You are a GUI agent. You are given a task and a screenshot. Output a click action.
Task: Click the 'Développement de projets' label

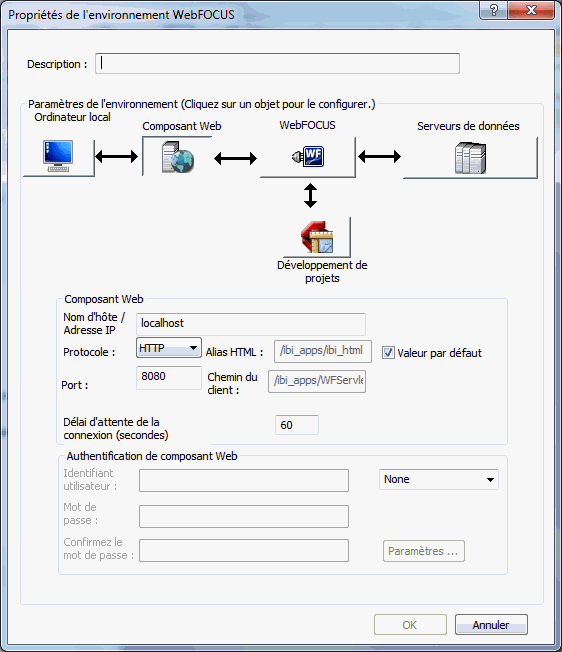pyautogui.click(x=322, y=272)
